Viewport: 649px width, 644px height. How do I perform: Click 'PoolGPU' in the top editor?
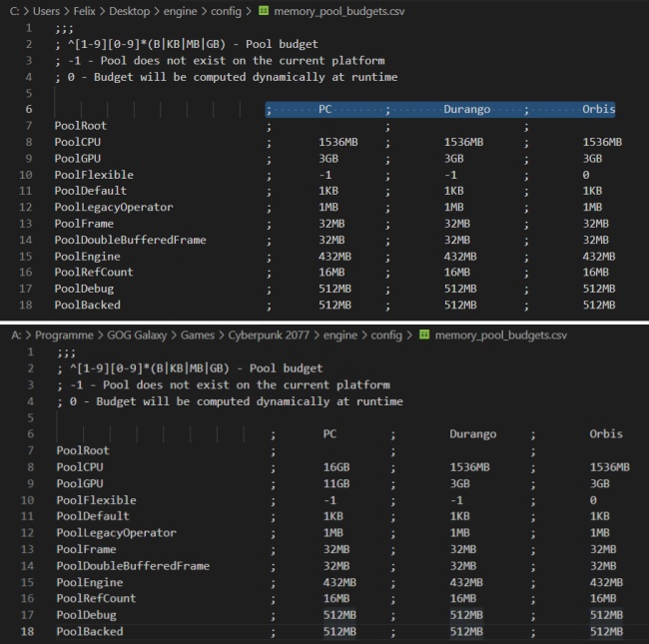(x=78, y=159)
